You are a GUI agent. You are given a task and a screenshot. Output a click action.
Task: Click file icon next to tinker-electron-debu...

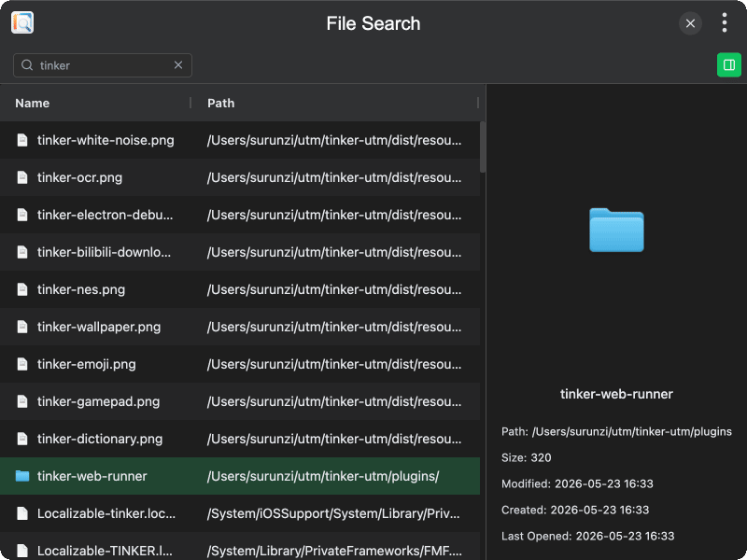[22, 215]
